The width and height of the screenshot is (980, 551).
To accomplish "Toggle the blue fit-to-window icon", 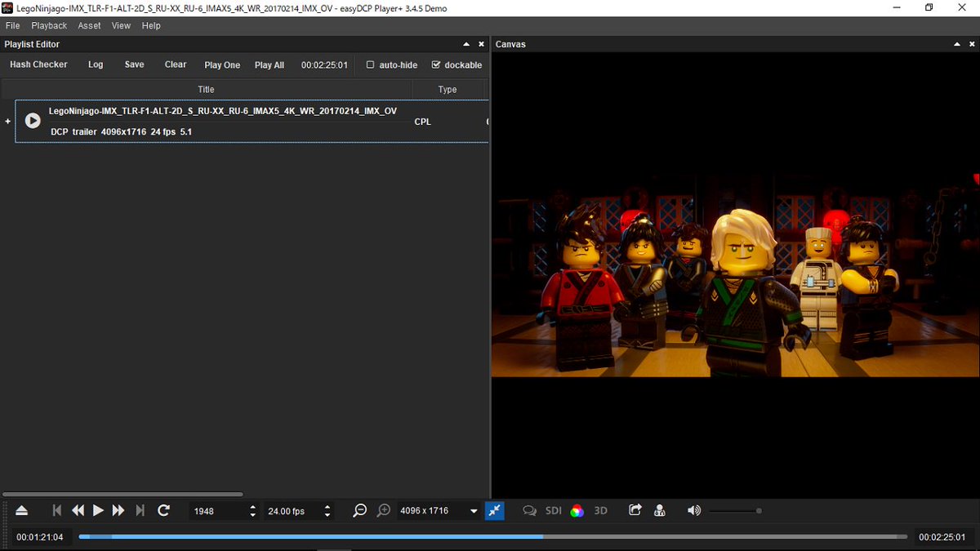I will [x=494, y=511].
